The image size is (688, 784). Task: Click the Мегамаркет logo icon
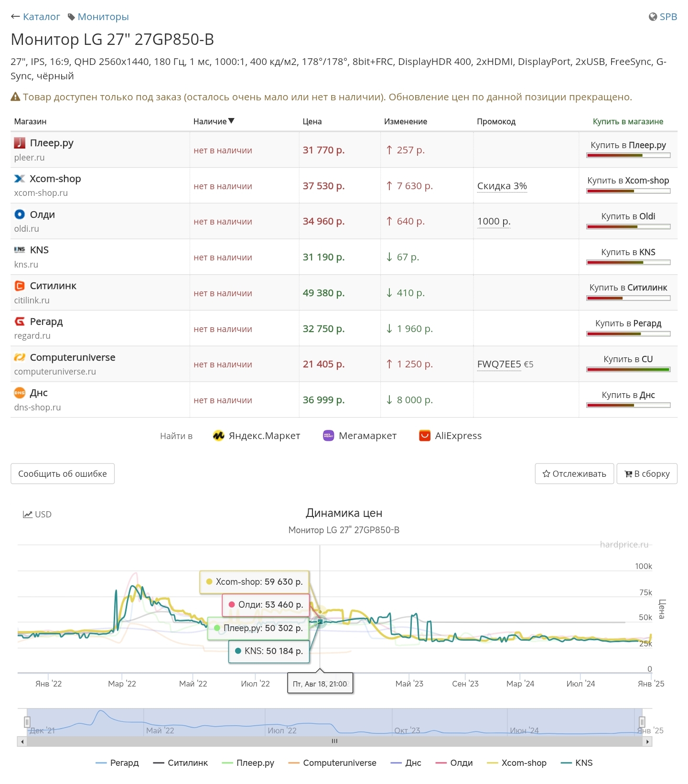pyautogui.click(x=328, y=436)
